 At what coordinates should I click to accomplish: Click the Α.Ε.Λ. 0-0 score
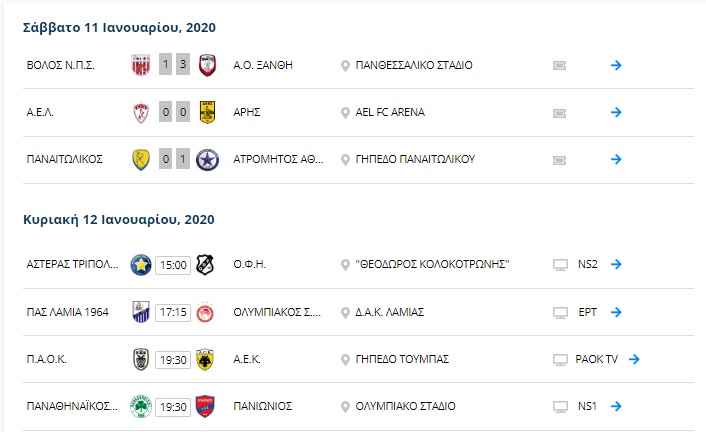pyautogui.click(x=174, y=112)
